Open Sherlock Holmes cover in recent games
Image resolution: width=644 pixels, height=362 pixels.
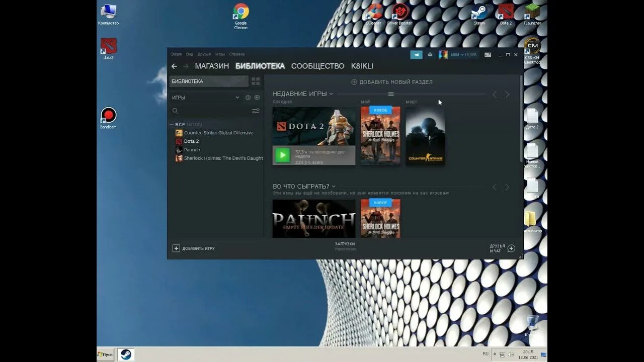[380, 136]
